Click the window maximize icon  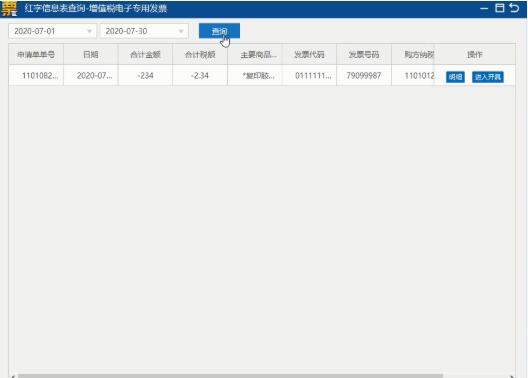[x=500, y=8]
